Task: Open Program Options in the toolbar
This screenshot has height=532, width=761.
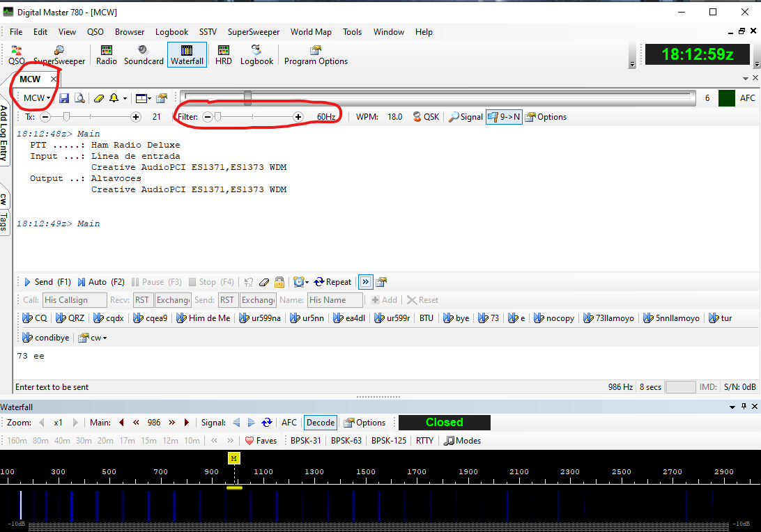Action: (x=316, y=55)
